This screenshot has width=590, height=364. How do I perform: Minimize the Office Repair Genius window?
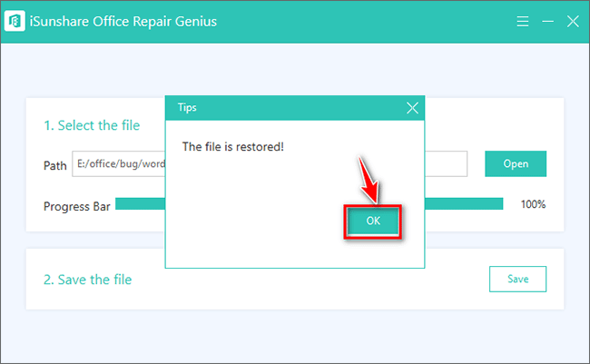(547, 21)
